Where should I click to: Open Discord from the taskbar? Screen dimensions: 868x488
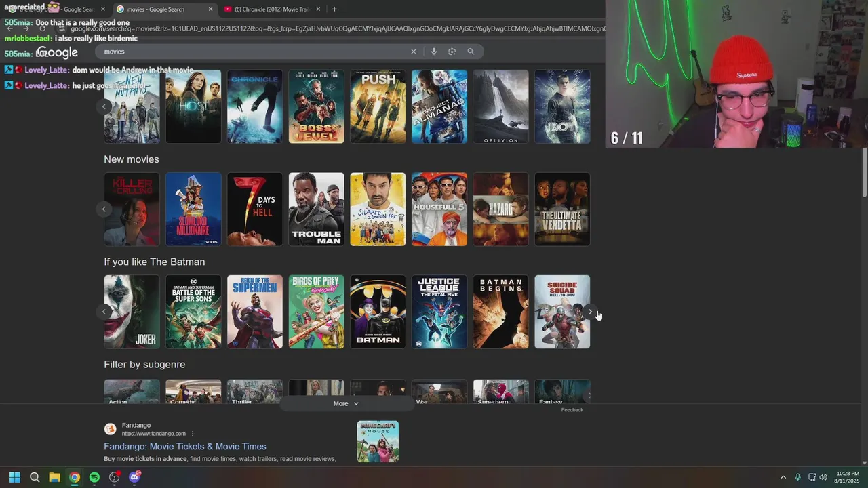pos(134,477)
